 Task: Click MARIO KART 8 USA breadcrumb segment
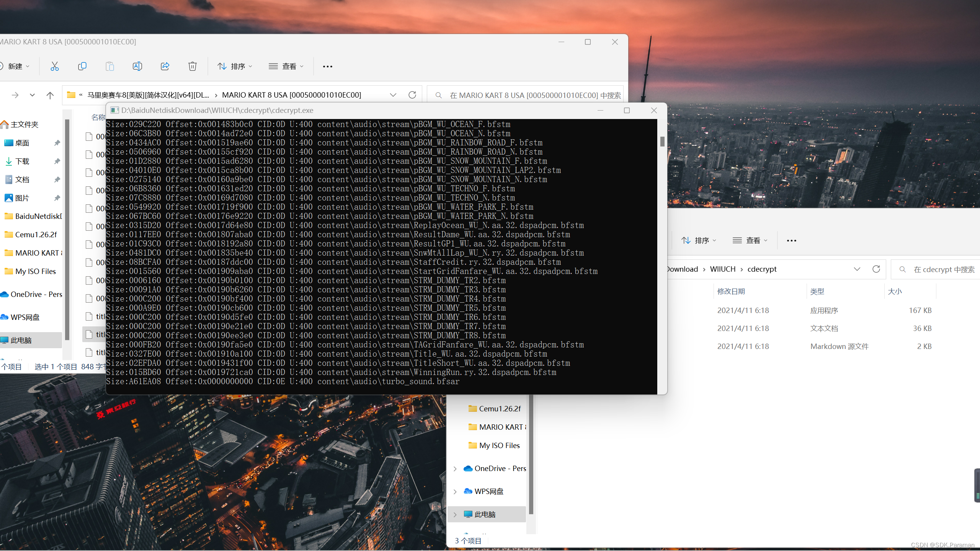(292, 95)
